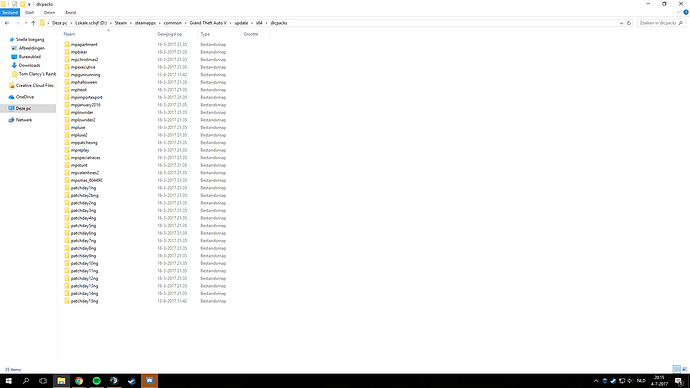Screen dimensions: 690x388
Task: Open the Start ribbon tab
Action: [29, 12]
